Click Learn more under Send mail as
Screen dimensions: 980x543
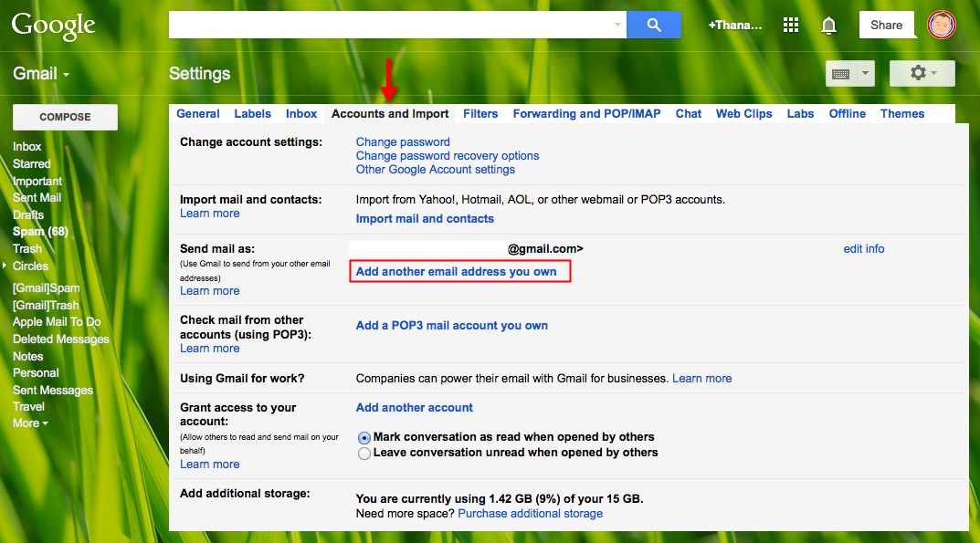[x=210, y=291]
